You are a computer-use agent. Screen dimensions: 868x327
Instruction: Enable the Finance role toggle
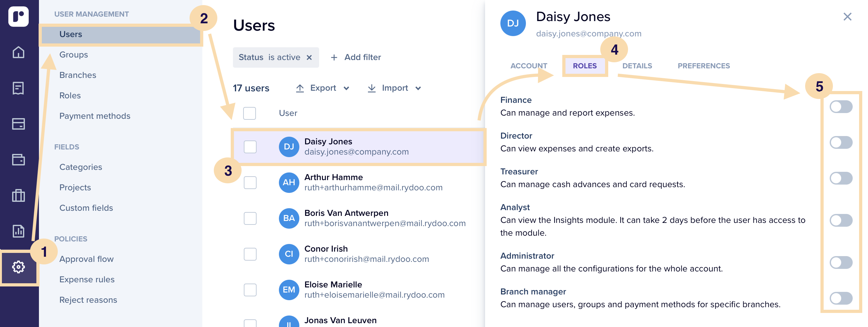coord(841,107)
